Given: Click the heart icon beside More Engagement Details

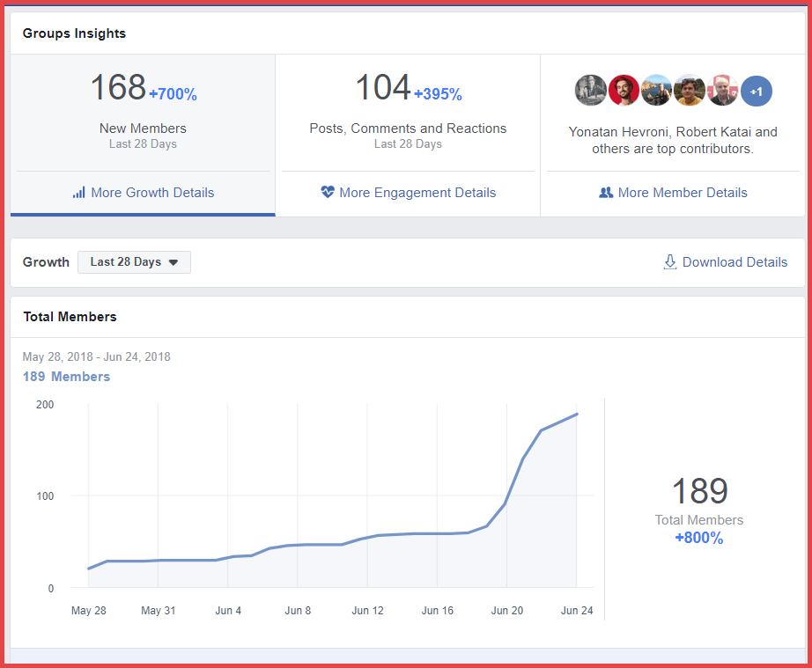Looking at the screenshot, I should (328, 192).
